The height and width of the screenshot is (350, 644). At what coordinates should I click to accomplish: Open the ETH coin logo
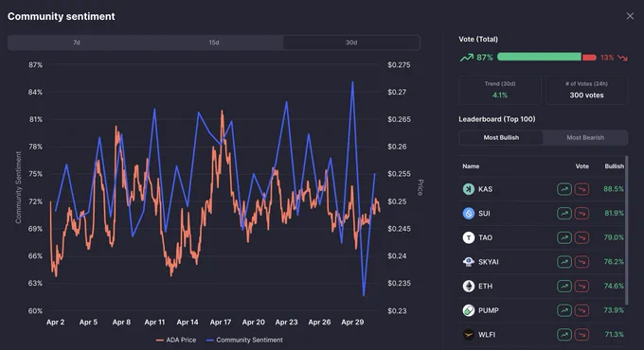pyautogui.click(x=469, y=286)
